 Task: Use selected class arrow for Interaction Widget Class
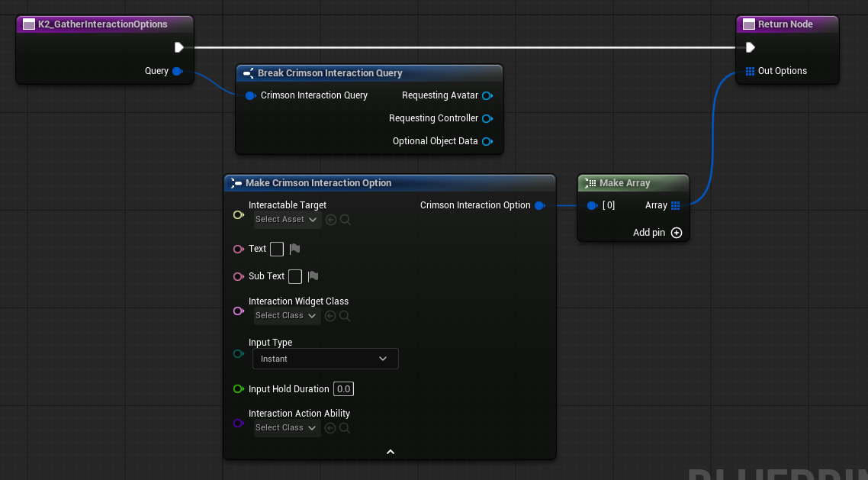click(x=330, y=316)
